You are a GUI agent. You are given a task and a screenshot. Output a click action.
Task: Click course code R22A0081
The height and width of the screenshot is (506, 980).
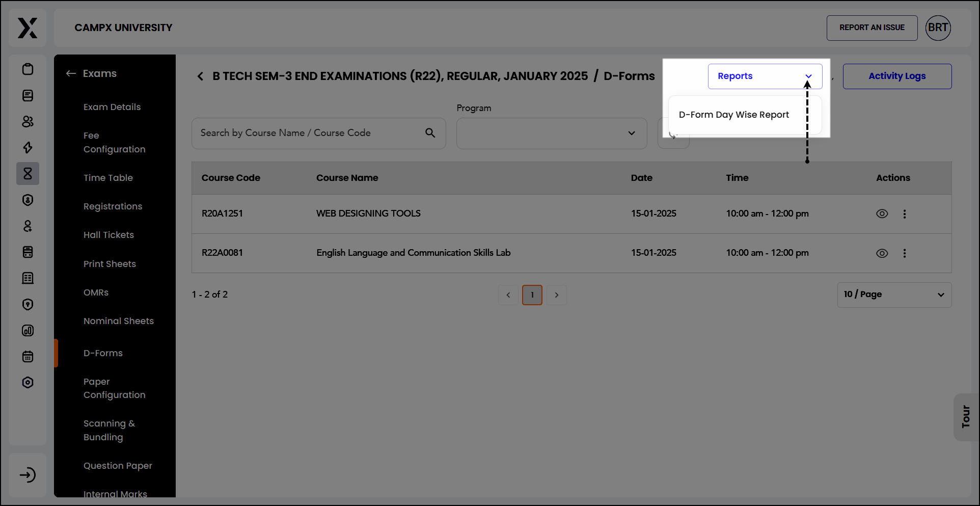pos(222,253)
